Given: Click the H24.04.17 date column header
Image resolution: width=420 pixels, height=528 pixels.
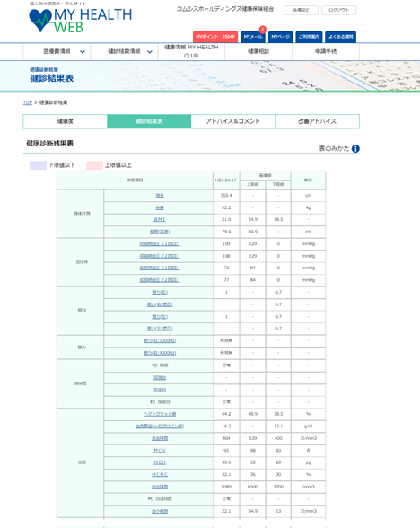Looking at the screenshot, I should coord(226,180).
